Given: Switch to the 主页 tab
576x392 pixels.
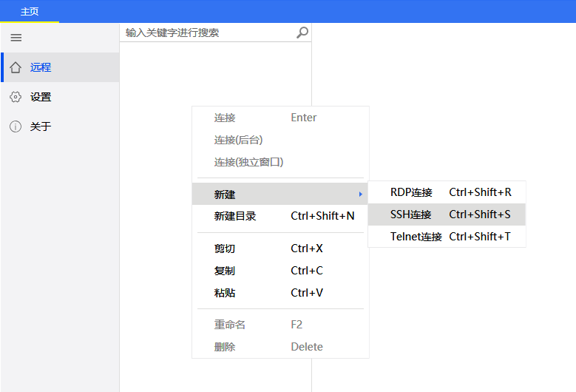Looking at the screenshot, I should tap(30, 12).
